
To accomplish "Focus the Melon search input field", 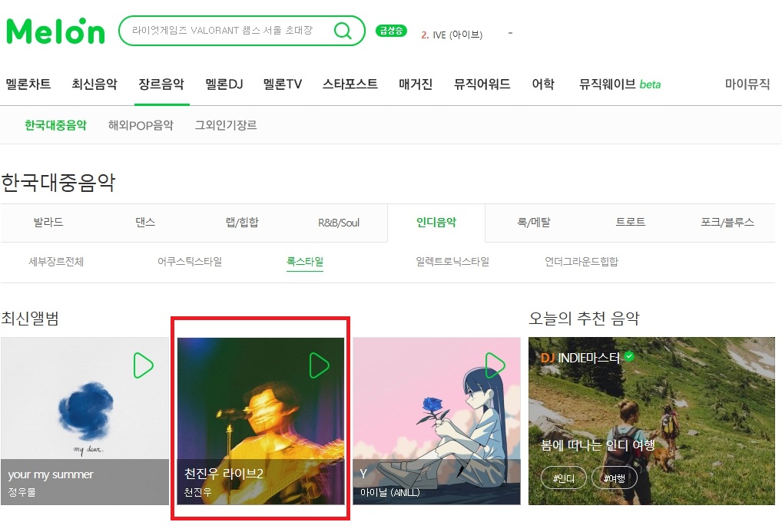I will (224, 31).
